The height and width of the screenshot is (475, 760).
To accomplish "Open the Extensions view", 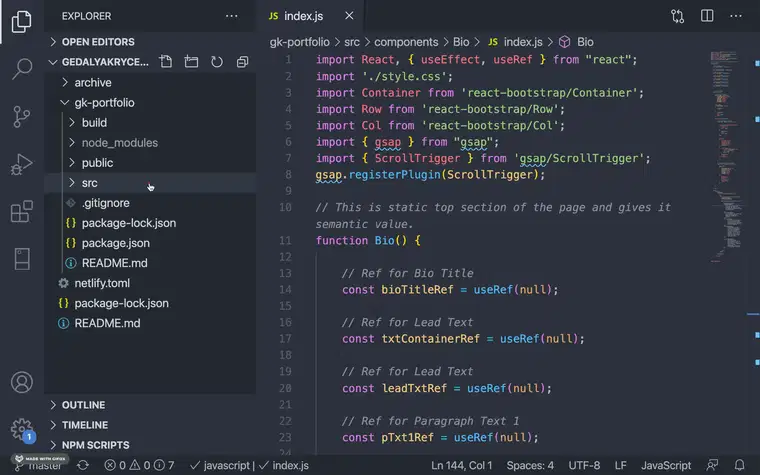I will click(x=22, y=211).
